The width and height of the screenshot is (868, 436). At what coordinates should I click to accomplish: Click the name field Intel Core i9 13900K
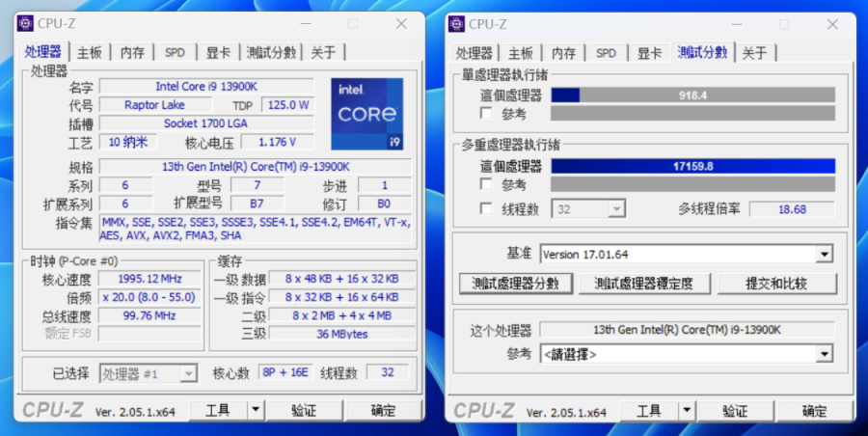coord(206,87)
